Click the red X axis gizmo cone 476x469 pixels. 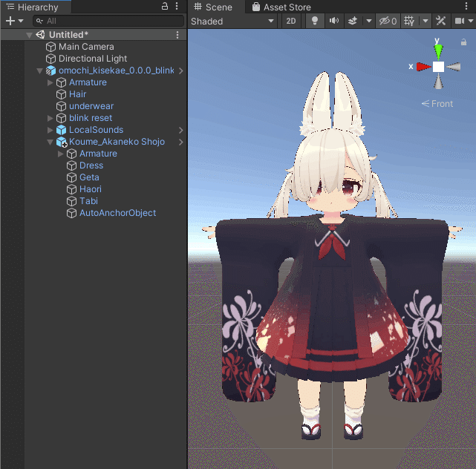click(423, 67)
